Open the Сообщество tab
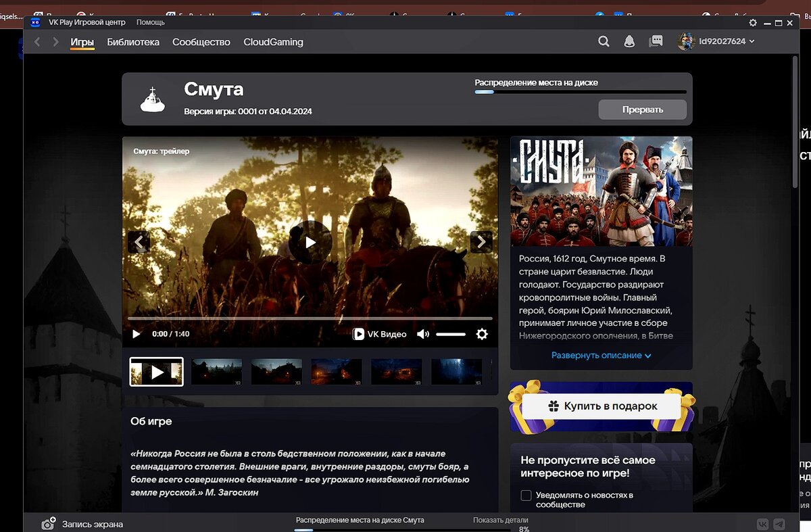Viewport: 811px width, 532px height. pos(201,42)
